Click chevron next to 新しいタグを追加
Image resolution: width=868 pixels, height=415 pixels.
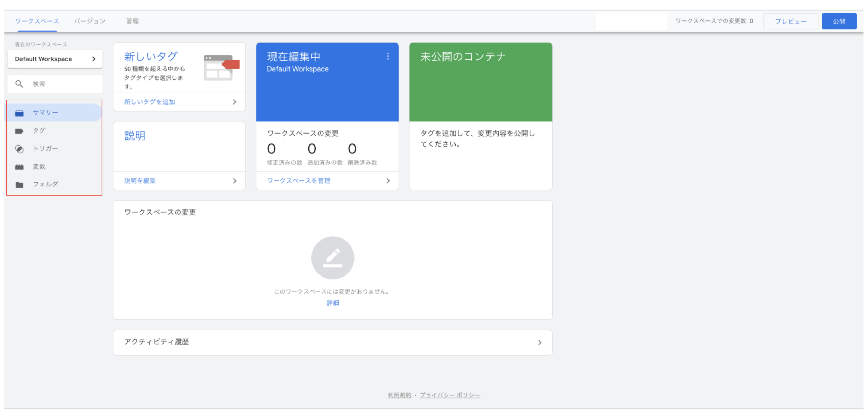[x=234, y=102]
